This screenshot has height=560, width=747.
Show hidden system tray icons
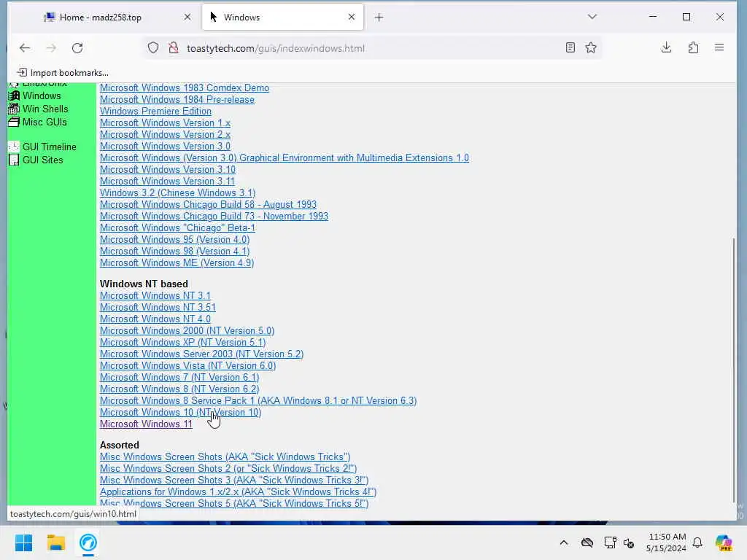pyautogui.click(x=564, y=542)
